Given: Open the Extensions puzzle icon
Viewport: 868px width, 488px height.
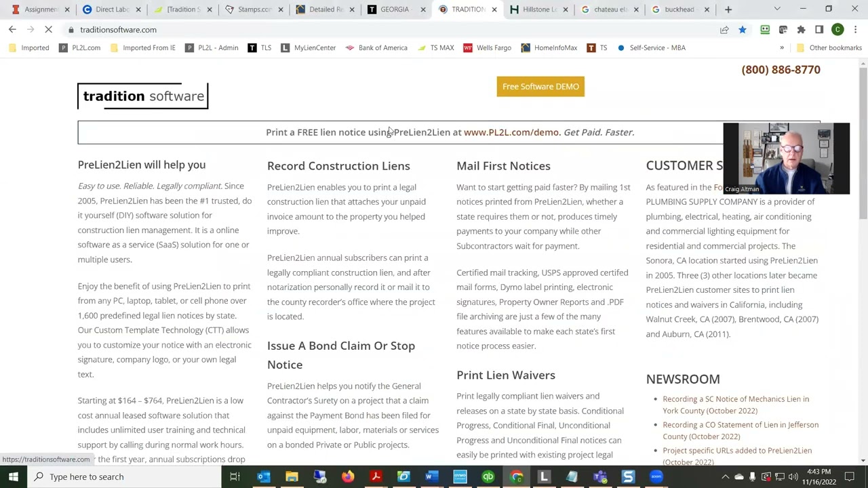Looking at the screenshot, I should (801, 30).
